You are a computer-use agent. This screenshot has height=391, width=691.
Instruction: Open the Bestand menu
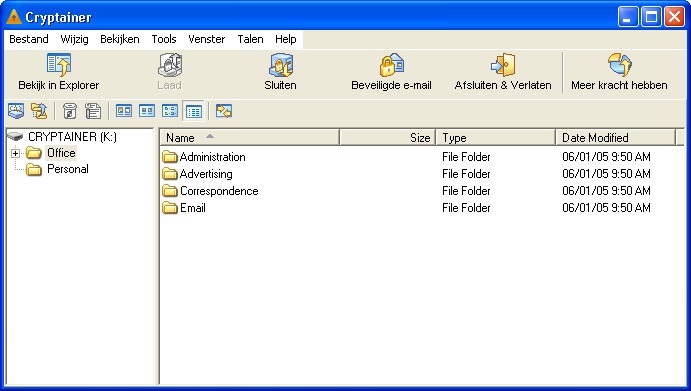point(29,39)
